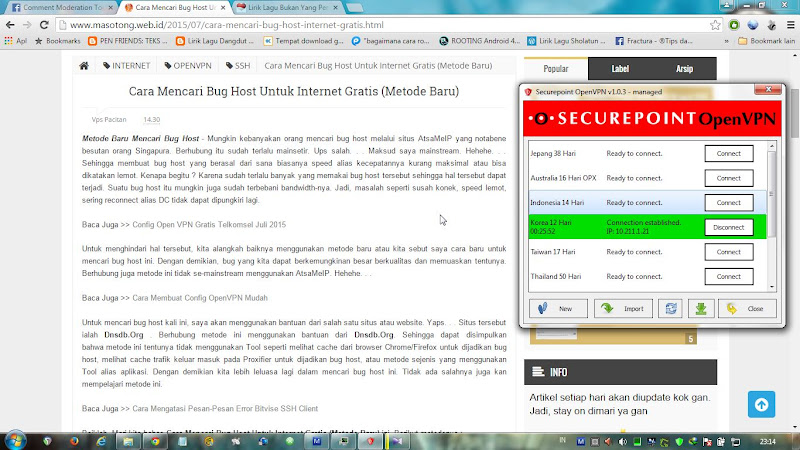The width and height of the screenshot is (800, 450).
Task: Open the File Explorer folder on the taskbar
Action: click(128, 441)
